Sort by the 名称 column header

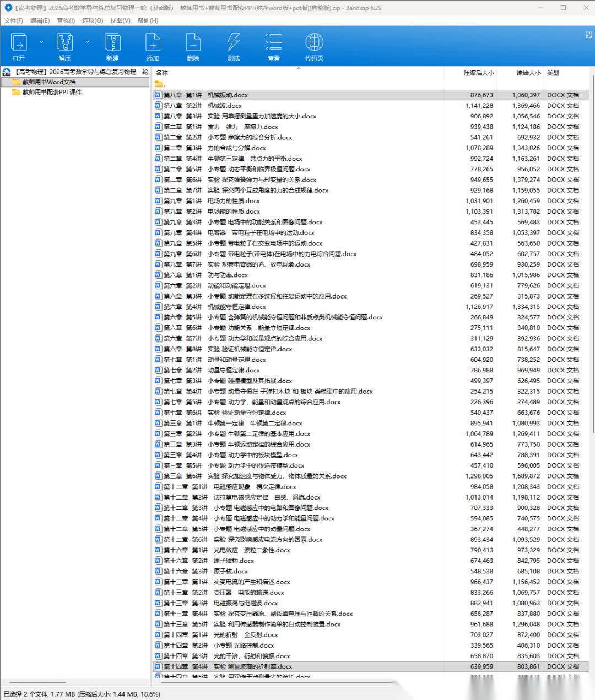click(162, 73)
